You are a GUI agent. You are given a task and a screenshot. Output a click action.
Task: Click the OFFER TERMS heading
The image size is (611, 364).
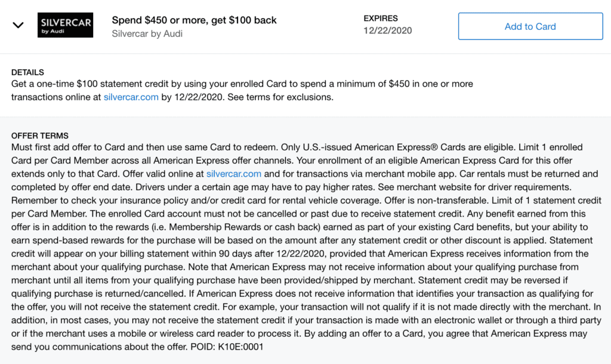(40, 136)
